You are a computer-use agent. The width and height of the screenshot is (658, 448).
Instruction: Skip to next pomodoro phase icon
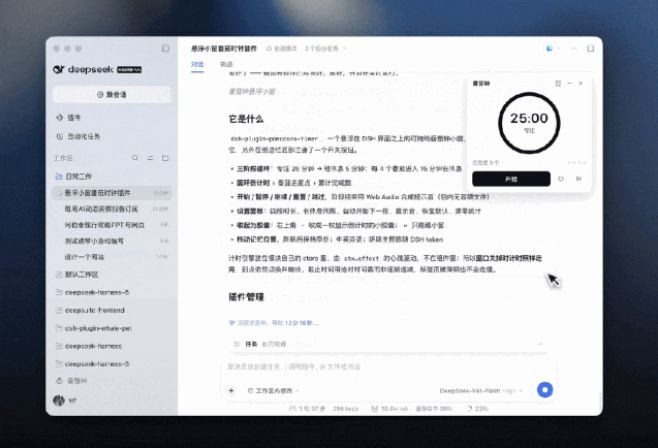[579, 179]
